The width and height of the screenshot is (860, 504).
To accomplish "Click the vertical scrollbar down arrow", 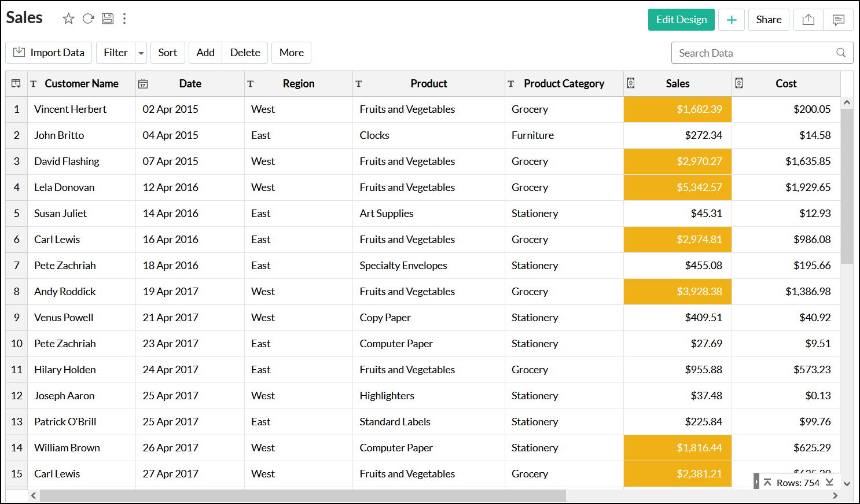I will point(847,484).
